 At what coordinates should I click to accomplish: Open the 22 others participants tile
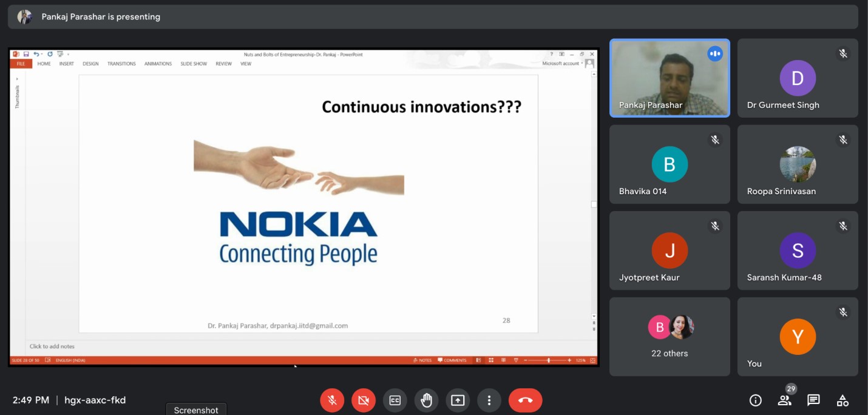(670, 337)
